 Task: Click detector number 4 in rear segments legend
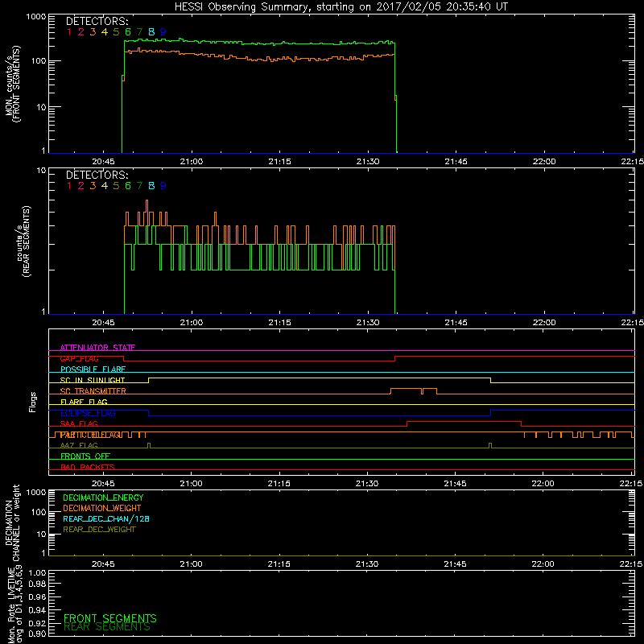(x=105, y=186)
